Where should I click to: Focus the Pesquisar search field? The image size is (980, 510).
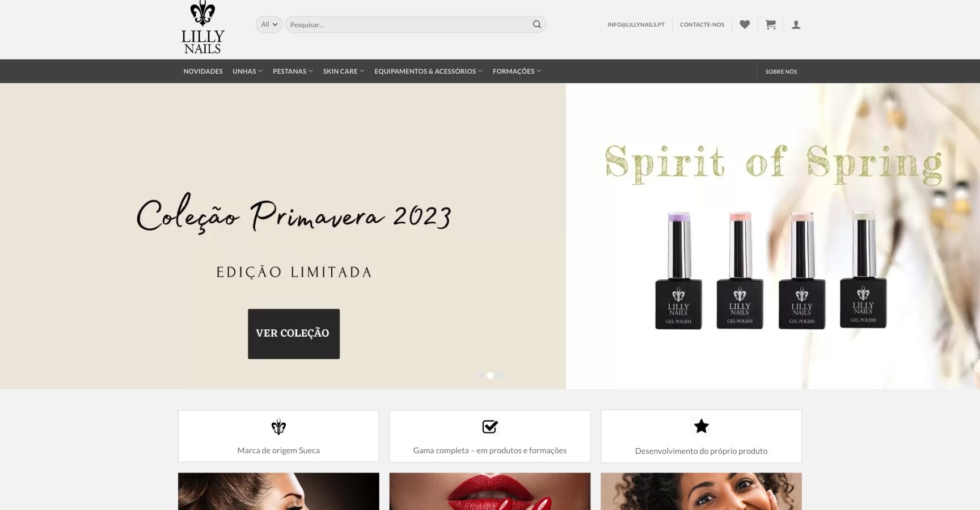[408, 24]
